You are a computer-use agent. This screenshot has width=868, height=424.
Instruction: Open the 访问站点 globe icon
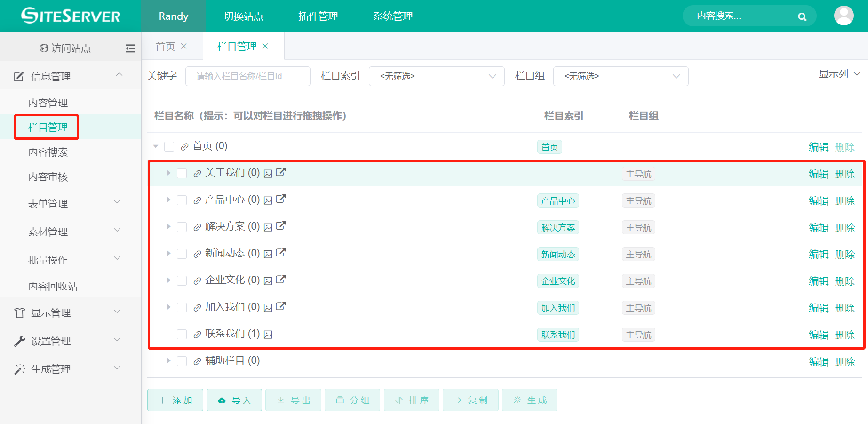[44, 48]
